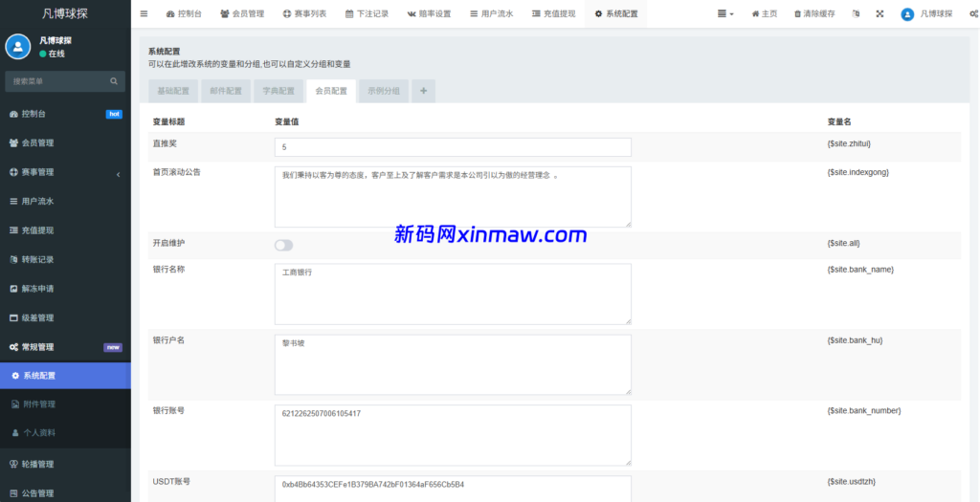Click the cogs icon beside 常规管理 in sidebar
Image resolution: width=980 pixels, height=502 pixels.
(x=13, y=347)
